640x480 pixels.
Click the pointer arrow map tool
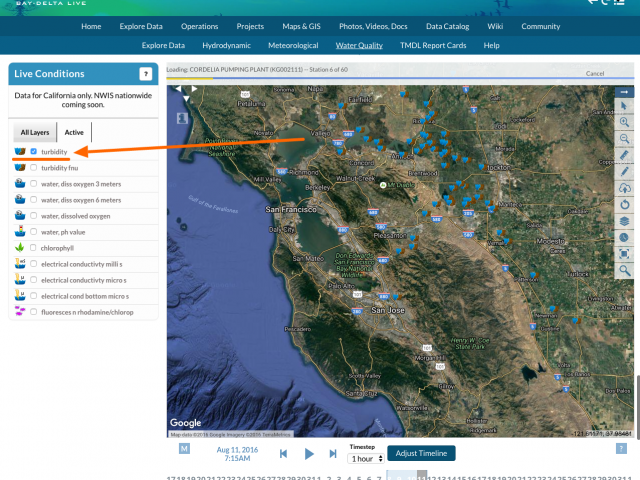point(624,106)
